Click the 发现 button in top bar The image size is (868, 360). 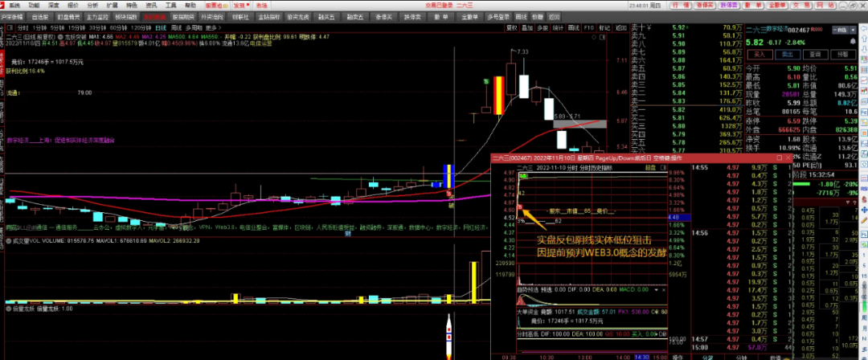(241, 6)
